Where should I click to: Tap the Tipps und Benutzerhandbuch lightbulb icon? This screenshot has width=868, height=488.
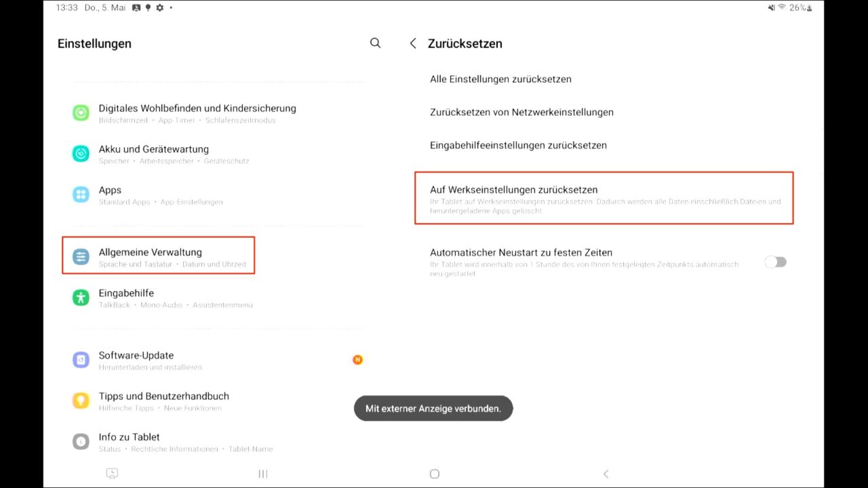(x=81, y=401)
